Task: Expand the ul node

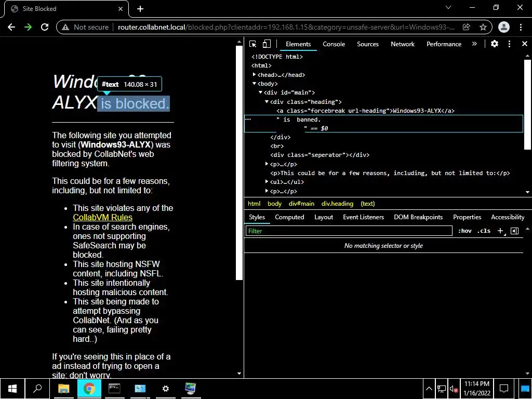Action: [x=267, y=181]
